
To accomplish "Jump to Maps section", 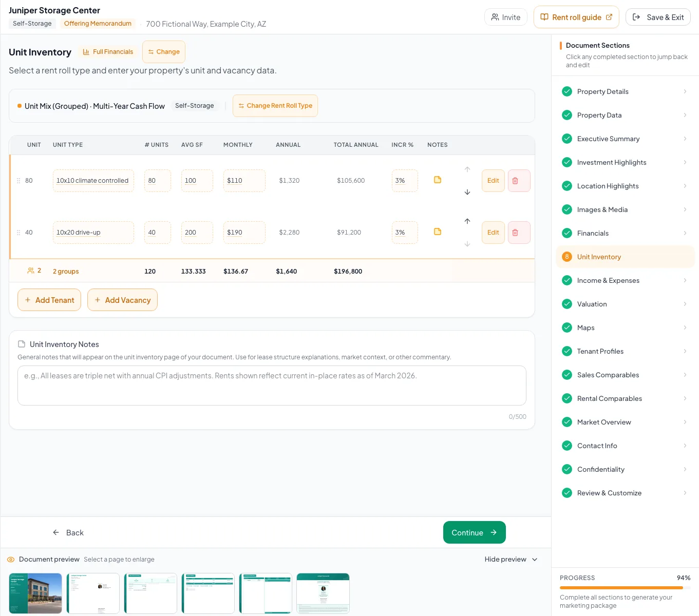I will tap(625, 328).
